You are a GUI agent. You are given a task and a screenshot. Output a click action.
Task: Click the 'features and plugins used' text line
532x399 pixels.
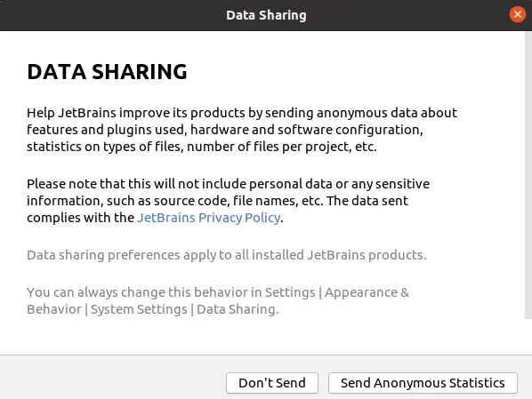[x=225, y=130]
